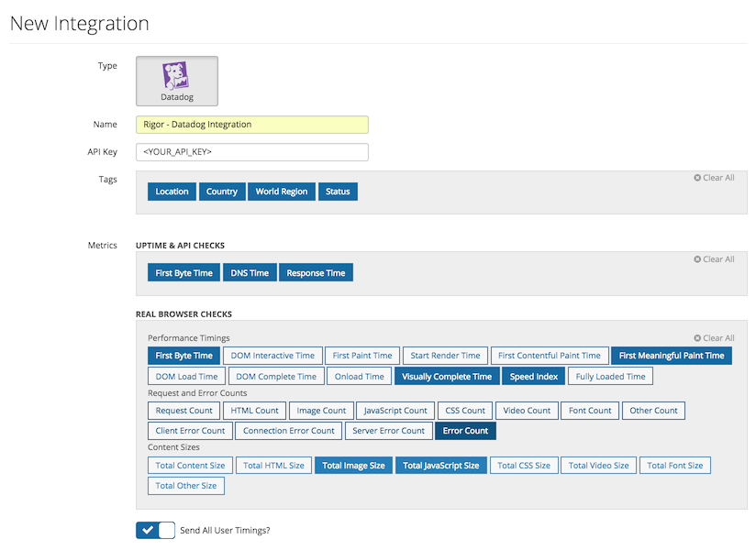Enable the Total Other Size metric
The height and width of the screenshot is (550, 756).
click(186, 486)
